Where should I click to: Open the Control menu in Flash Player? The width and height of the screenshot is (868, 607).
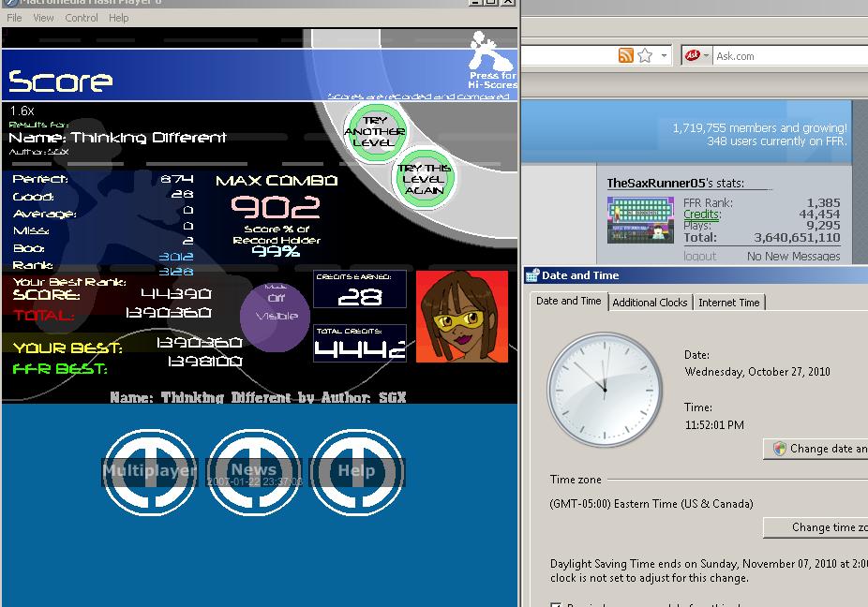82,18
